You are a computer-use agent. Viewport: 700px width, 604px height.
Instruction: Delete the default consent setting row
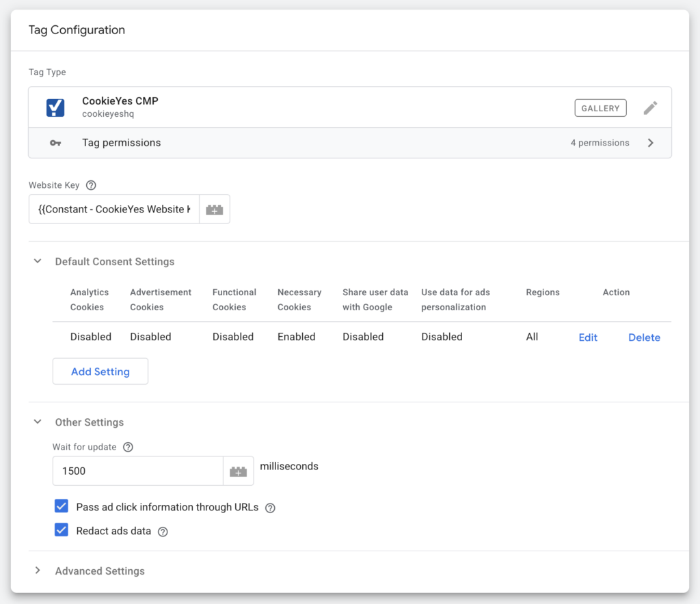point(644,338)
